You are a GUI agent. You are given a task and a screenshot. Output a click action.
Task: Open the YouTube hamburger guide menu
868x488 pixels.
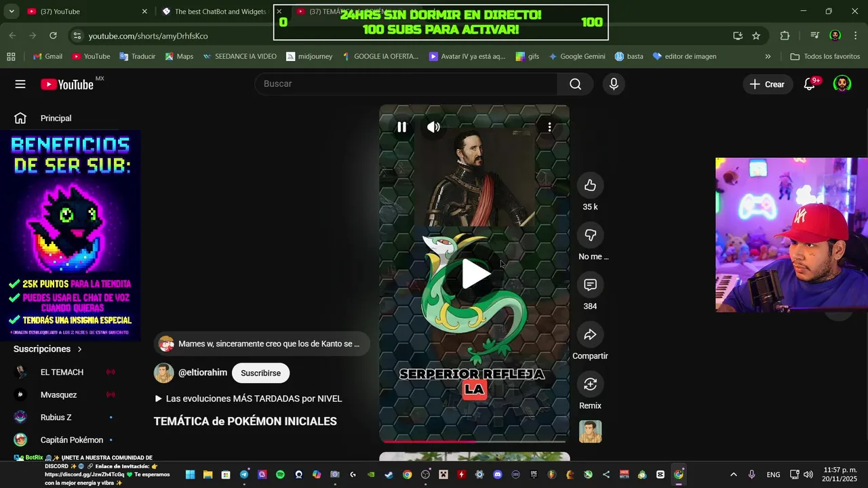click(20, 84)
